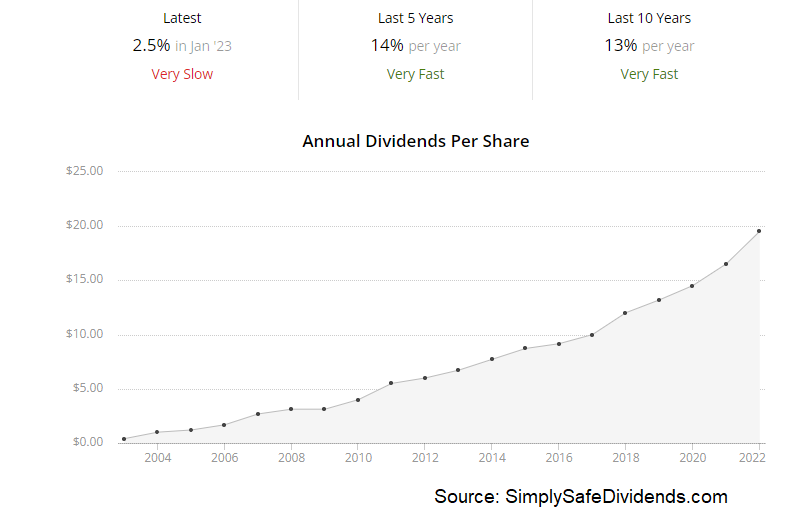Click the 'Last 5 Years' heading
The width and height of the screenshot is (786, 525).
click(x=416, y=18)
